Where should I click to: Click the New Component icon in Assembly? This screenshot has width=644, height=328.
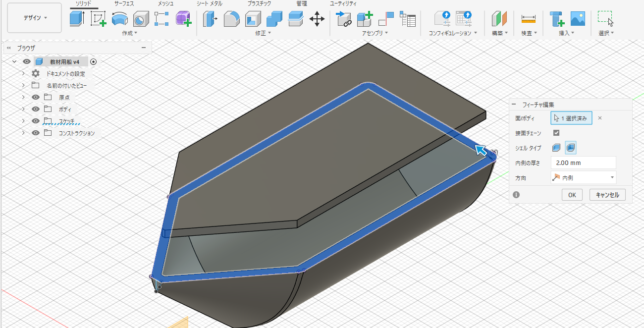point(365,19)
